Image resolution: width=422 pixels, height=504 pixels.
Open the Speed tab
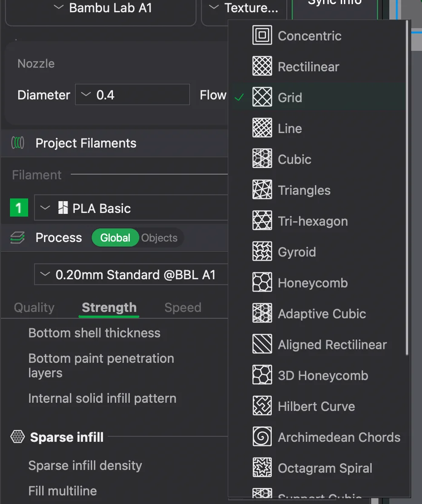click(183, 307)
